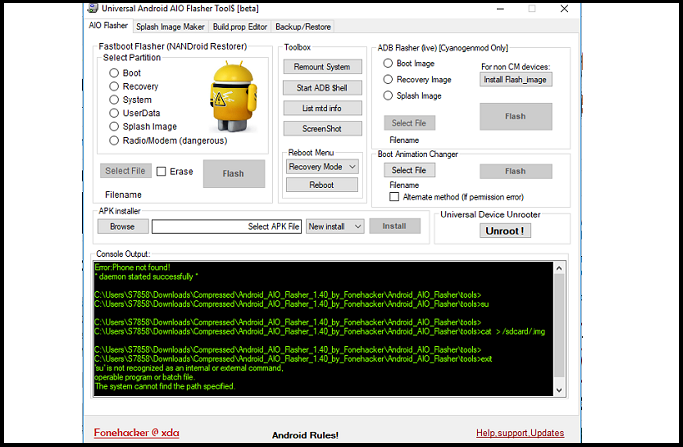
Task: Click the console output scrollbar track
Action: click(559, 329)
